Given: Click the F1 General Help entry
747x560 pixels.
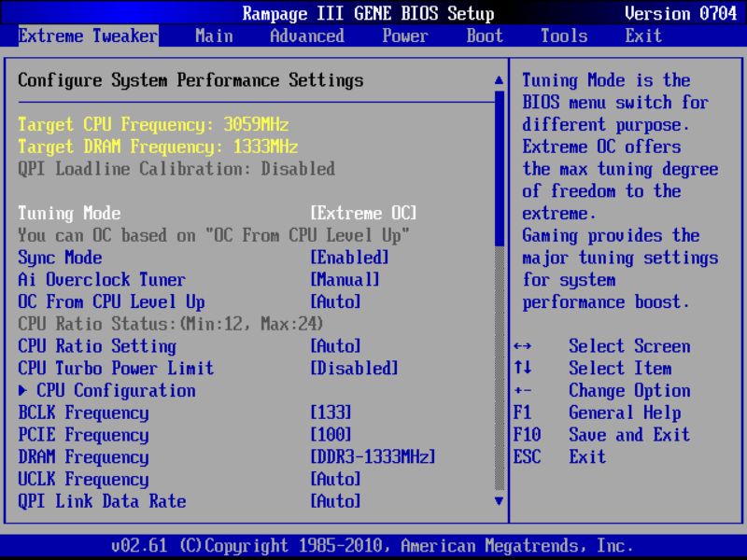Looking at the screenshot, I should pyautogui.click(x=597, y=413).
